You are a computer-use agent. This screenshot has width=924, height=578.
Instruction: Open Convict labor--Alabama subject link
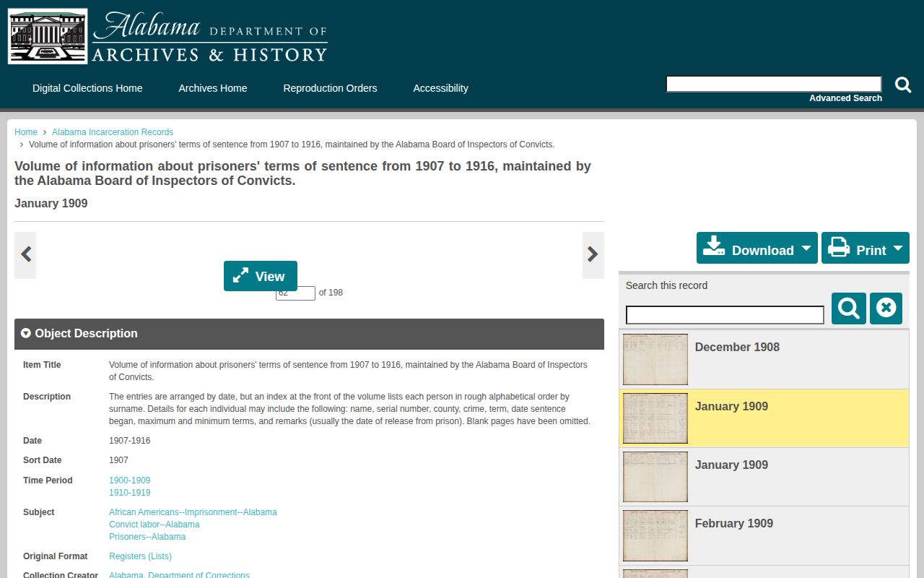[154, 525]
